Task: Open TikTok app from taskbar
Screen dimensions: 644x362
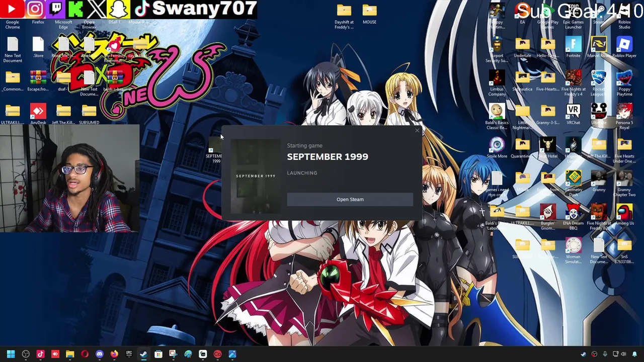Action: pos(40,354)
